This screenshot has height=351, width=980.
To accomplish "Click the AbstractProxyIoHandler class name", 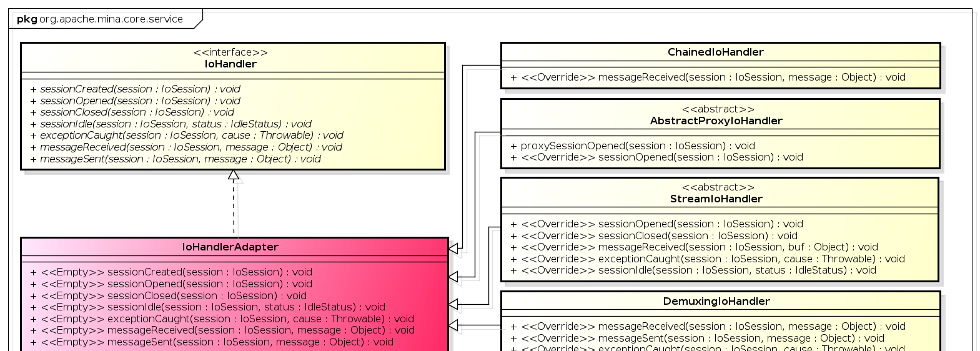I will tap(716, 121).
